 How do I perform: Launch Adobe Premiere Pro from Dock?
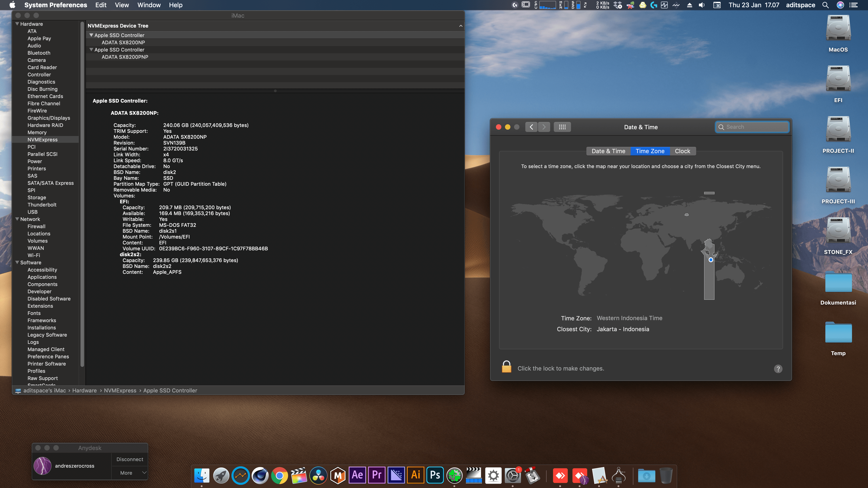[x=377, y=476]
